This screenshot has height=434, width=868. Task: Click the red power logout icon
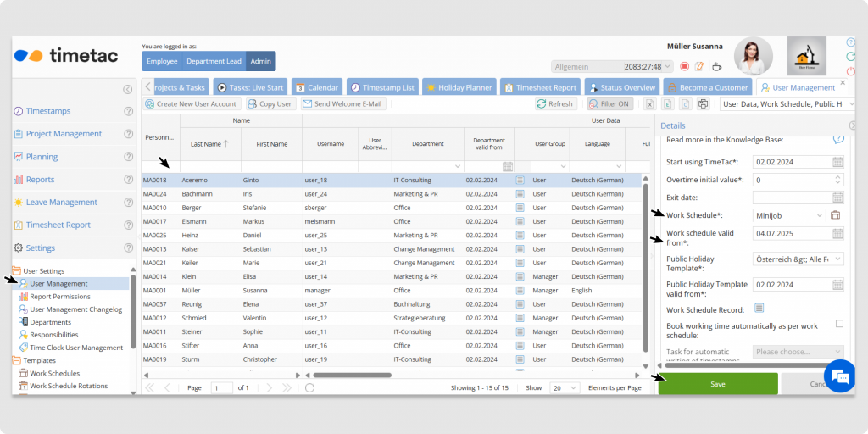click(x=850, y=71)
